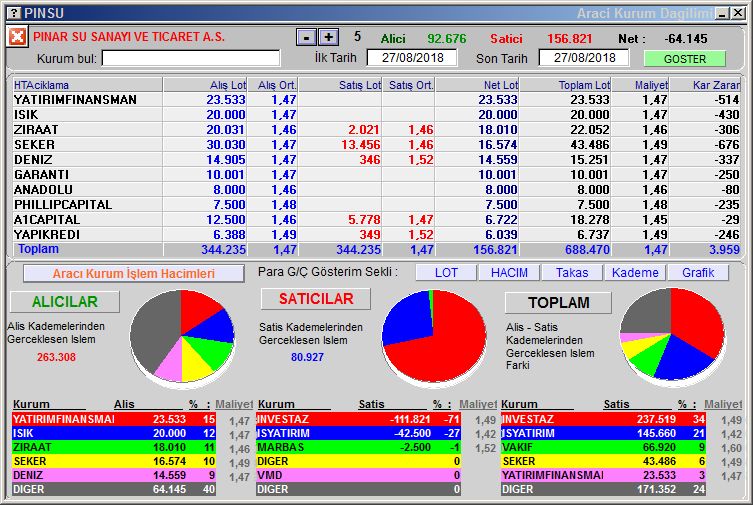
Task: Click SEKER Satış Lot value 13.456
Action: [361, 144]
